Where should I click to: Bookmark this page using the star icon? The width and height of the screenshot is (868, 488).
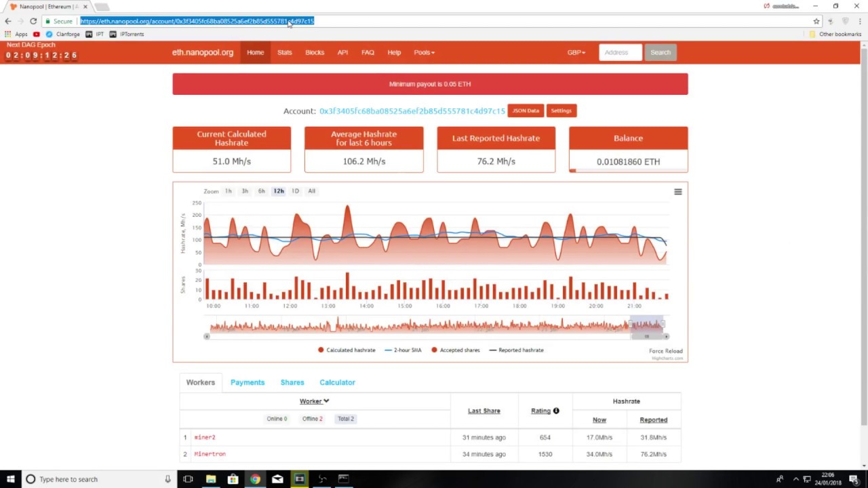816,21
